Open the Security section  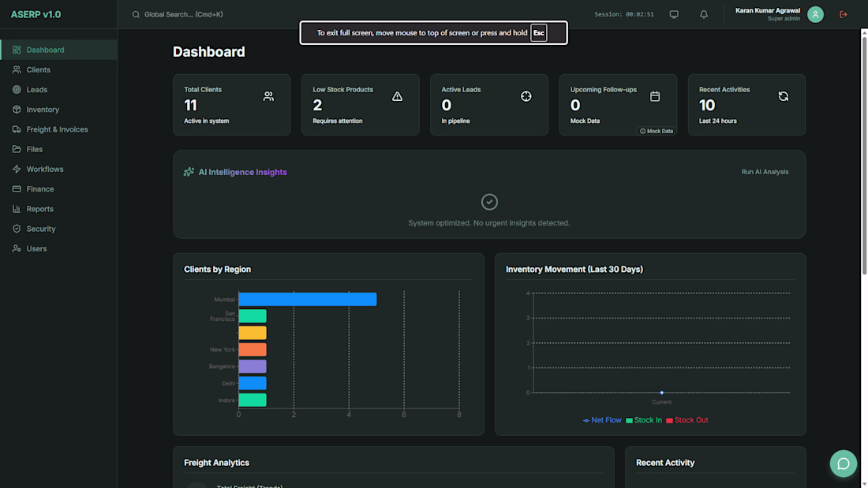point(58,229)
